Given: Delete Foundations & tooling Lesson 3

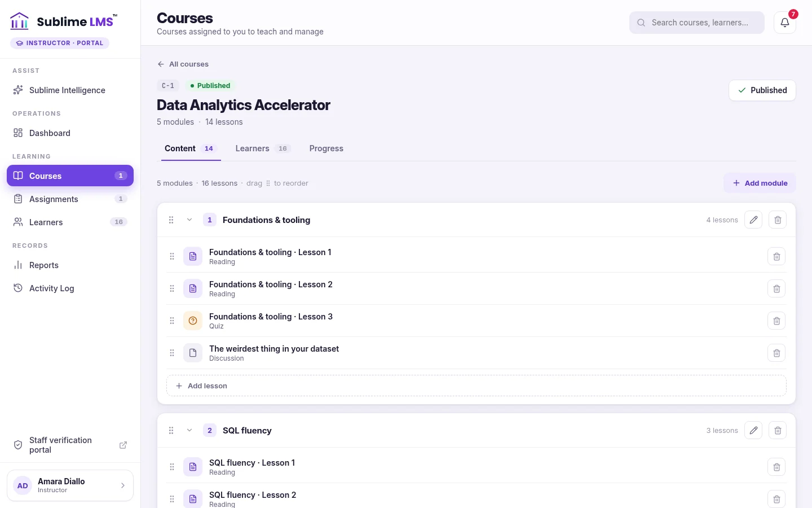Looking at the screenshot, I should (x=776, y=321).
